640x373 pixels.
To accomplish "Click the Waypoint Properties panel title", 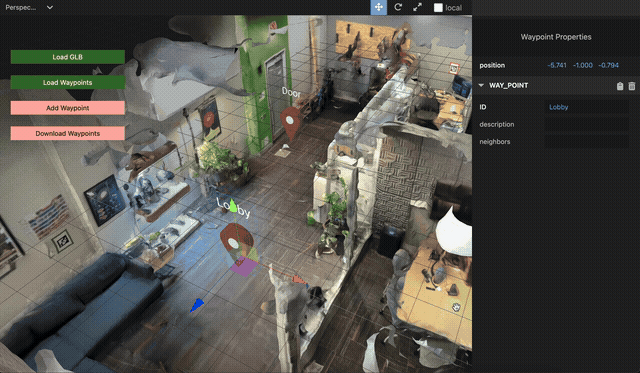I will point(556,37).
